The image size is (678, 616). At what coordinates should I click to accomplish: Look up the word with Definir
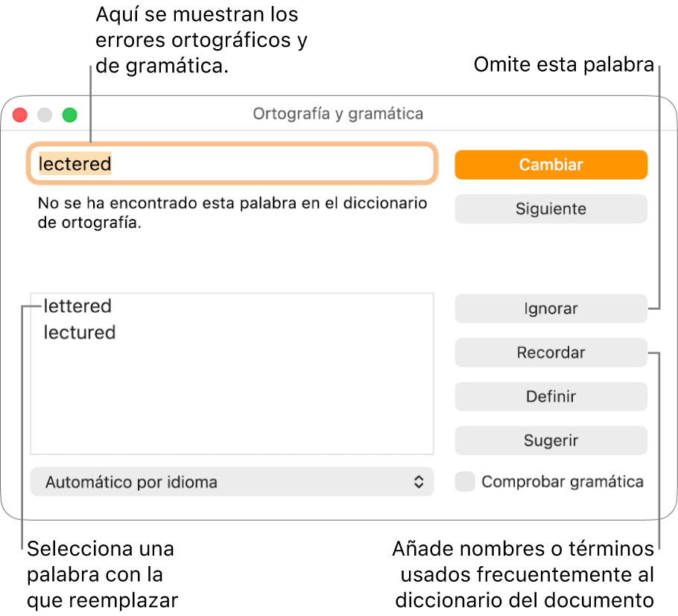(x=551, y=396)
